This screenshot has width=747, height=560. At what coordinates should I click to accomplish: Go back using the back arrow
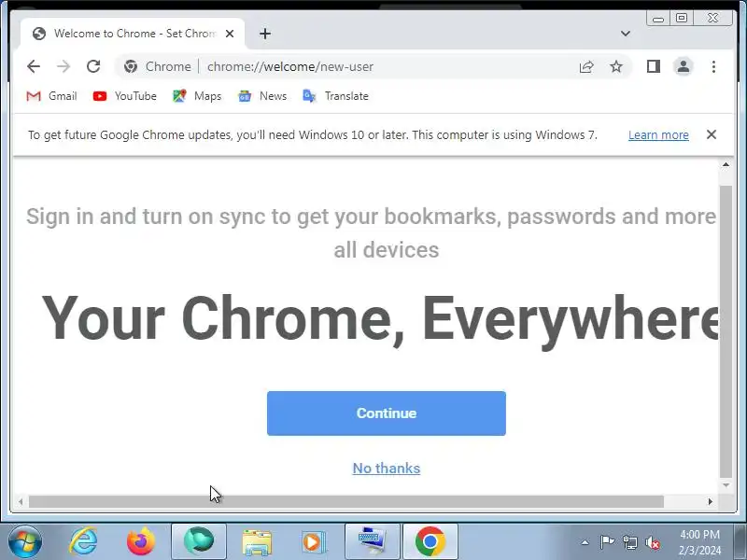pyautogui.click(x=34, y=66)
